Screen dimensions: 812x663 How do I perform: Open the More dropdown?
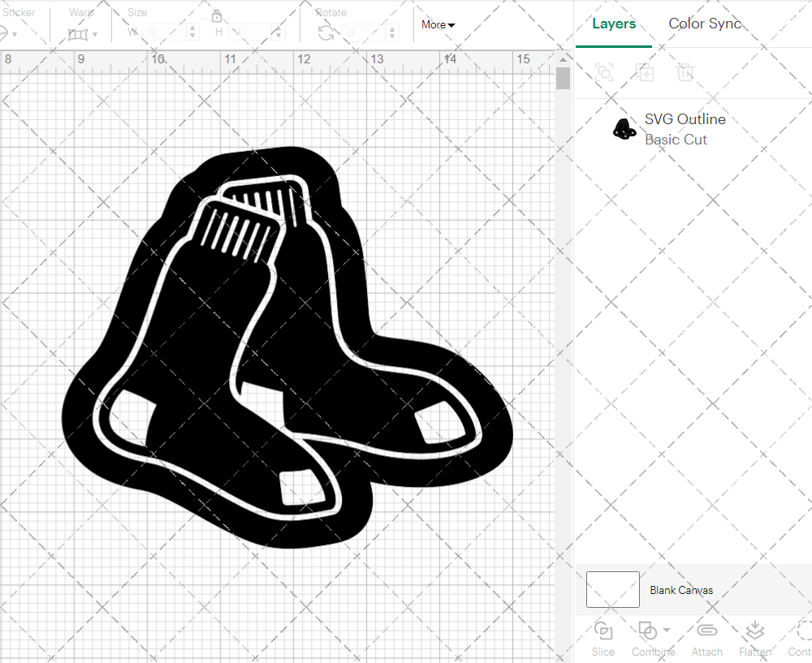pos(437,25)
